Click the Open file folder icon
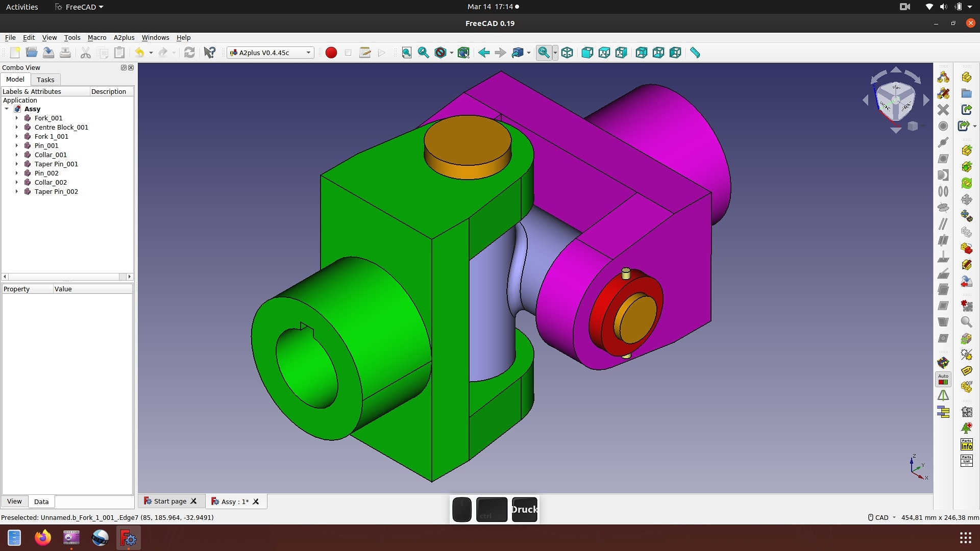 [32, 53]
